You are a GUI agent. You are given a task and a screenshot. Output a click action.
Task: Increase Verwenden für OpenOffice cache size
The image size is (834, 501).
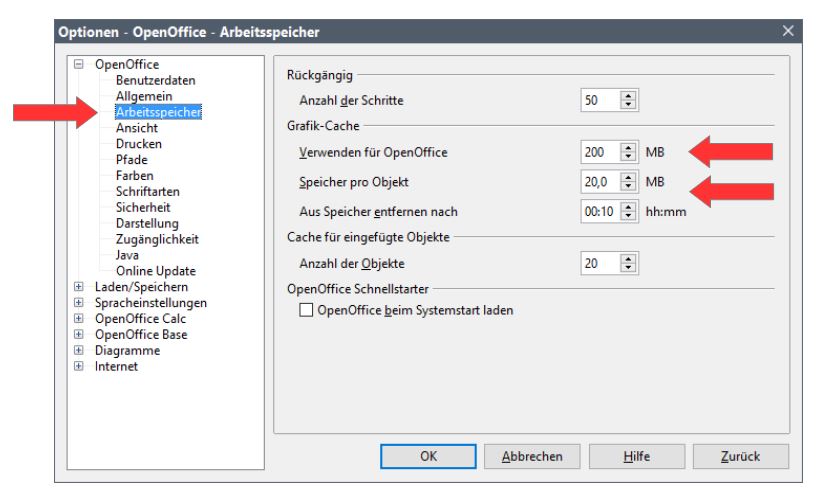628,148
